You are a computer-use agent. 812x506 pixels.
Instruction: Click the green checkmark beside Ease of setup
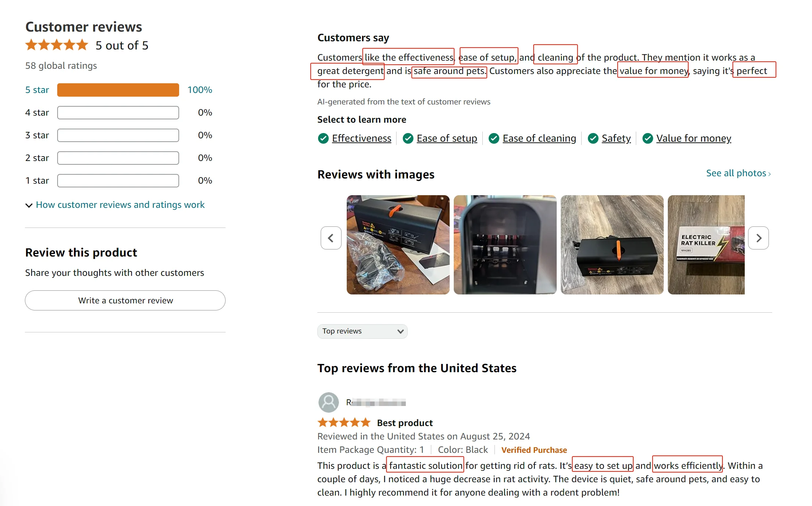[x=408, y=138]
